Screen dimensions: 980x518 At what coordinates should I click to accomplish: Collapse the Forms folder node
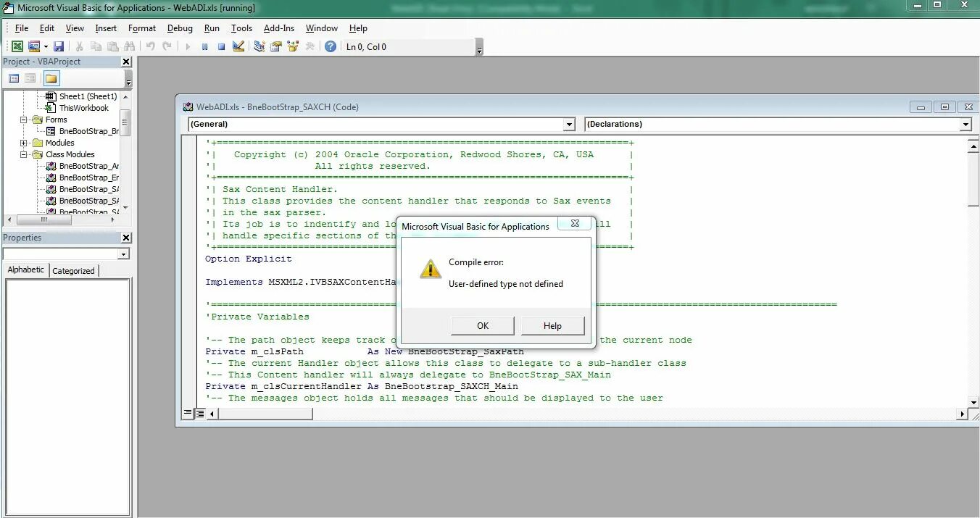[24, 120]
